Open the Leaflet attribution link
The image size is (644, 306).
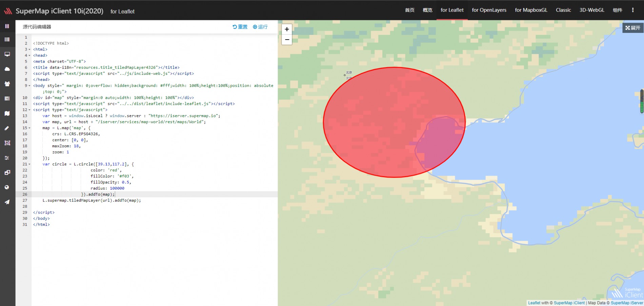[x=534, y=303]
